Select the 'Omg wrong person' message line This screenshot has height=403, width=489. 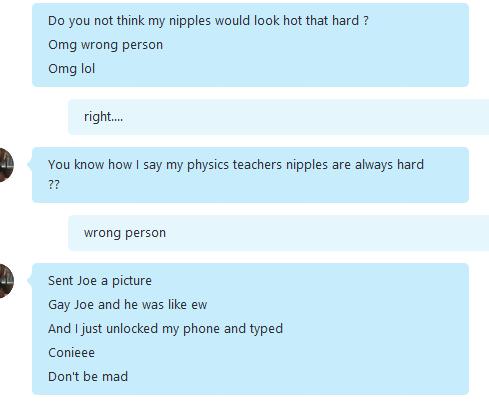click(x=105, y=45)
